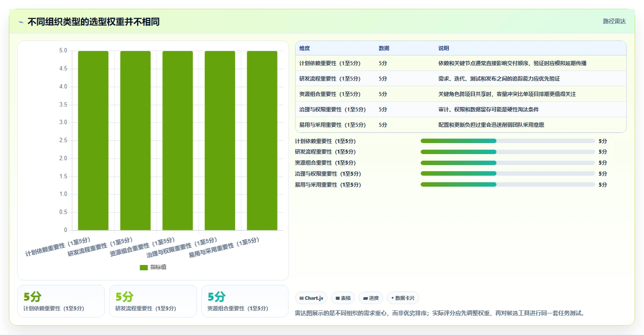Click the description starting 审计、权限和数据留存
Viewport: 644px width, 335px height.
(x=489, y=110)
